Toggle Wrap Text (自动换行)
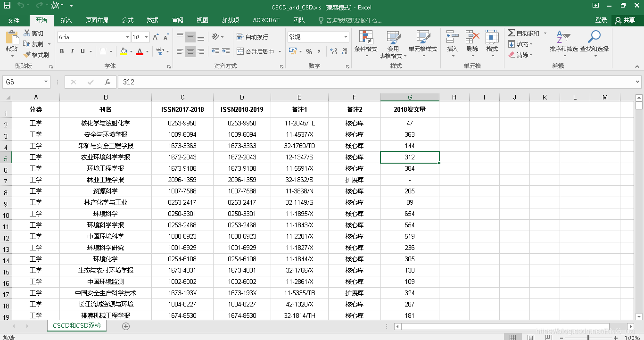 click(x=252, y=37)
